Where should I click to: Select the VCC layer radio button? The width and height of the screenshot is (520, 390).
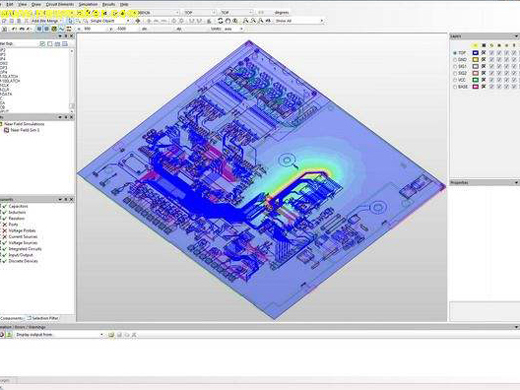[x=455, y=80]
